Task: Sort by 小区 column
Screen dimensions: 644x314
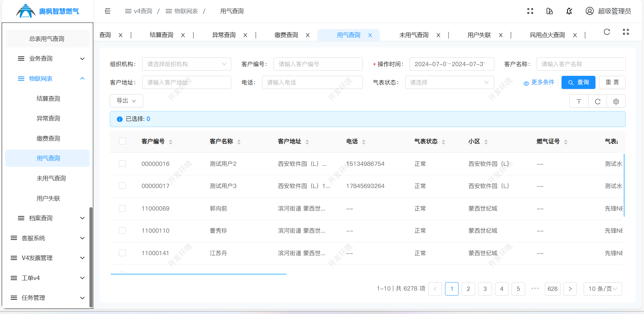Action: pyautogui.click(x=486, y=142)
